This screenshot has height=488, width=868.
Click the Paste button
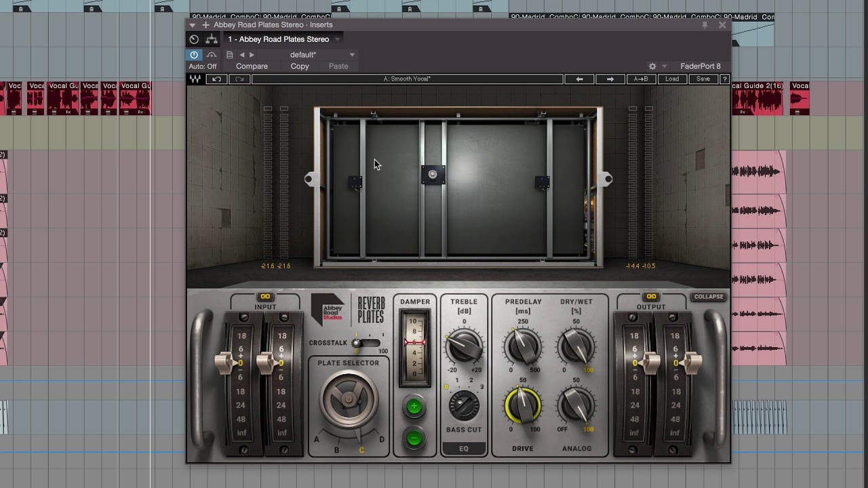[x=338, y=66]
